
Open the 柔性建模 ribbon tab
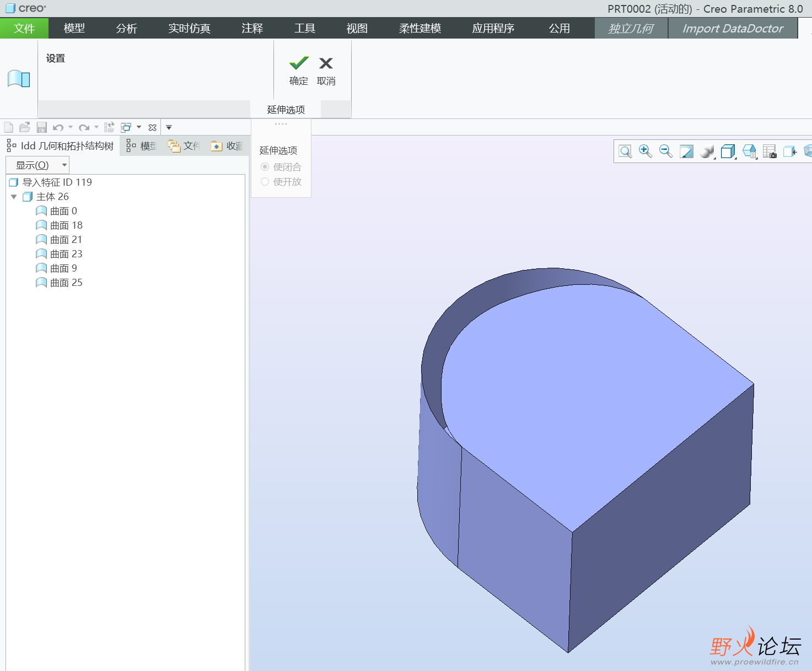[420, 28]
